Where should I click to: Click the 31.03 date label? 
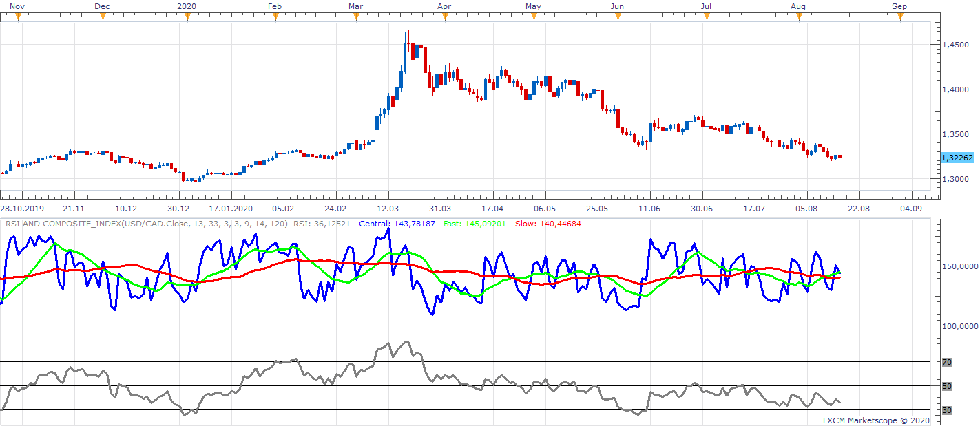[x=440, y=208]
